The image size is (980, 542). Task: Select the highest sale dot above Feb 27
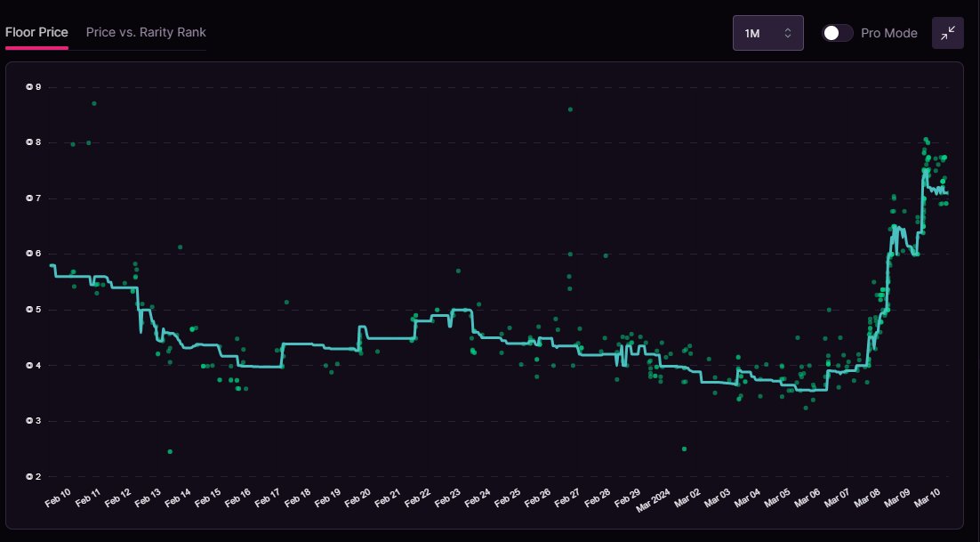(x=570, y=109)
